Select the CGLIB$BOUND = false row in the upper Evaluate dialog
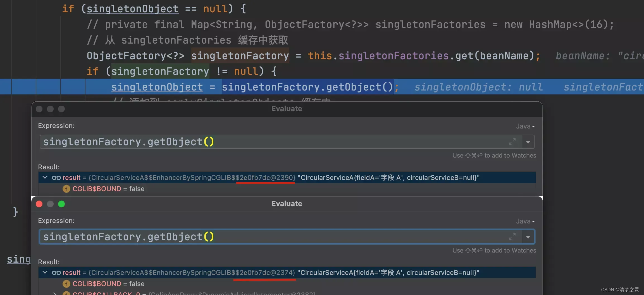Screen dimensions: 644x295 (x=287, y=189)
